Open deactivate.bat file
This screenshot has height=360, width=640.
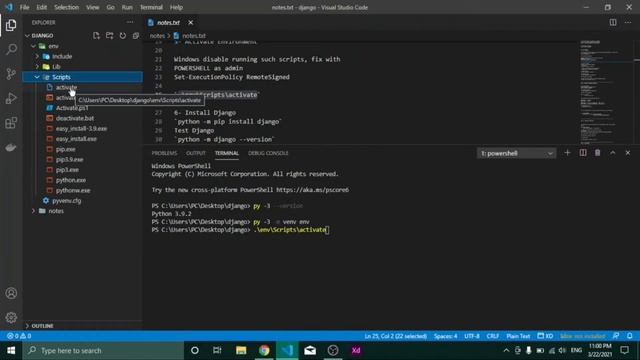[75, 118]
